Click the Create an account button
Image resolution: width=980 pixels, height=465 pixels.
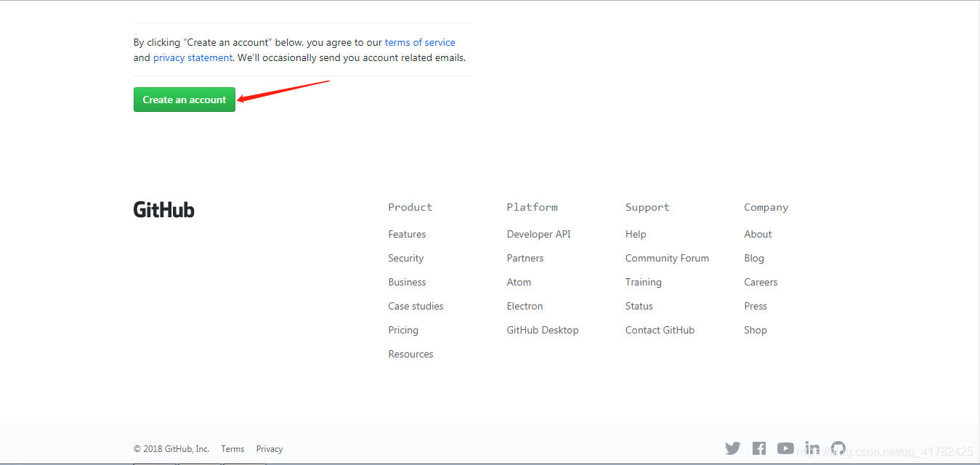click(185, 100)
